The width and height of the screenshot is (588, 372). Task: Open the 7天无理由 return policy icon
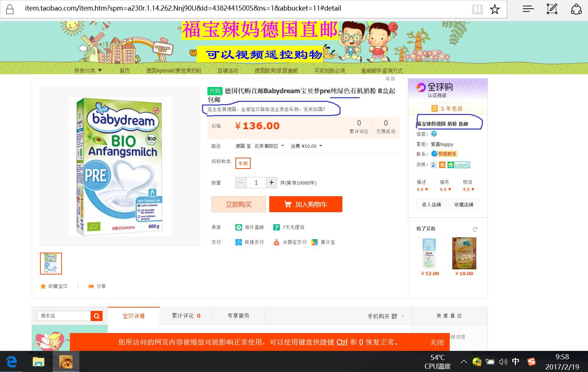click(276, 227)
